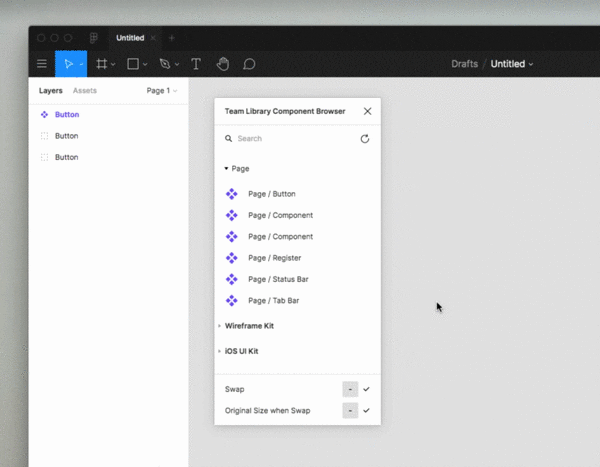Click the macOS close window light
The height and width of the screenshot is (467, 600).
(41, 38)
